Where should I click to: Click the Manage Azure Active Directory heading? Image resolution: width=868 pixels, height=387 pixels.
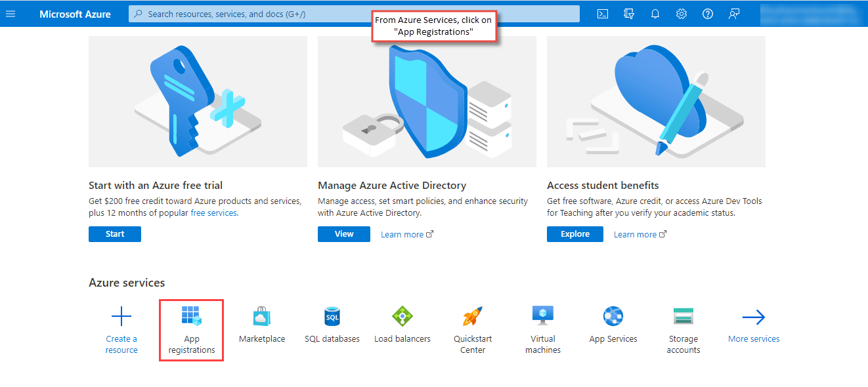pyautogui.click(x=392, y=186)
